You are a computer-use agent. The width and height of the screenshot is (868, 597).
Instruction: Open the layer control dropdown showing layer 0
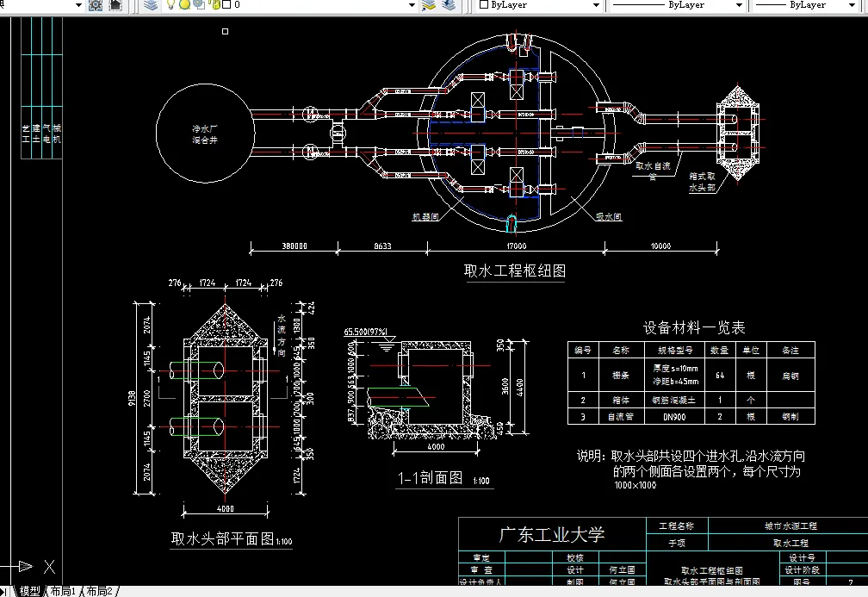coord(411,5)
